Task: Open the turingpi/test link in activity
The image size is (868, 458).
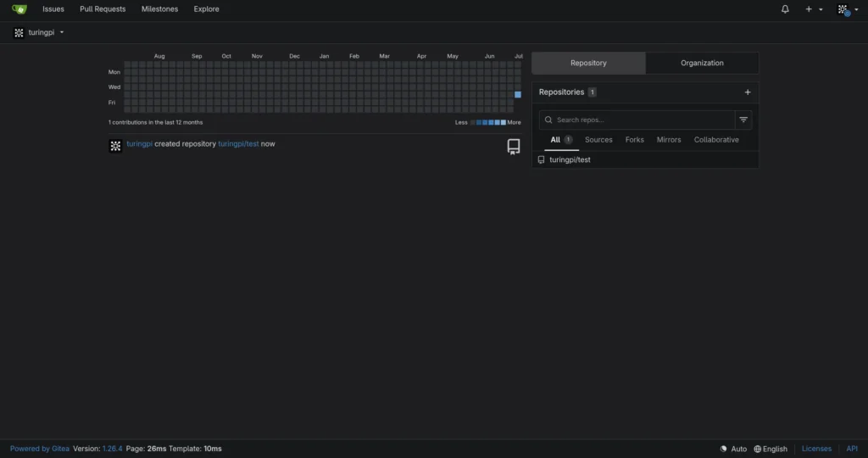Action: (238, 144)
